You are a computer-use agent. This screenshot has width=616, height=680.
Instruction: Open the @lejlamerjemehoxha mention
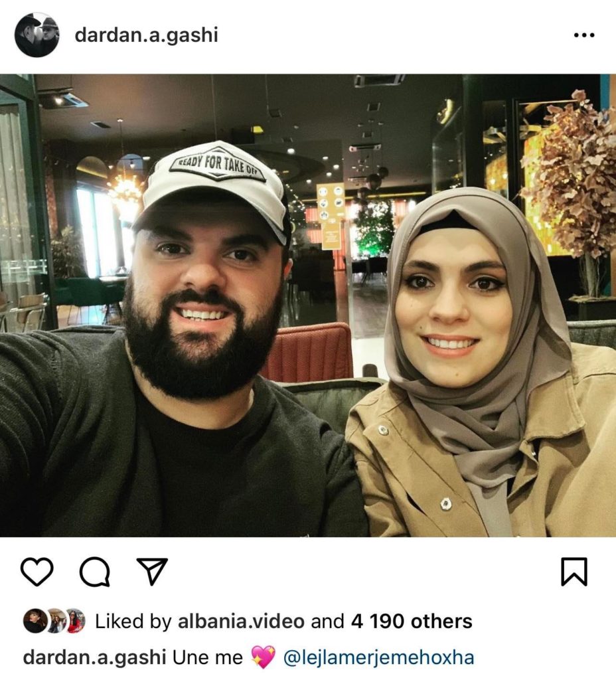click(x=378, y=657)
